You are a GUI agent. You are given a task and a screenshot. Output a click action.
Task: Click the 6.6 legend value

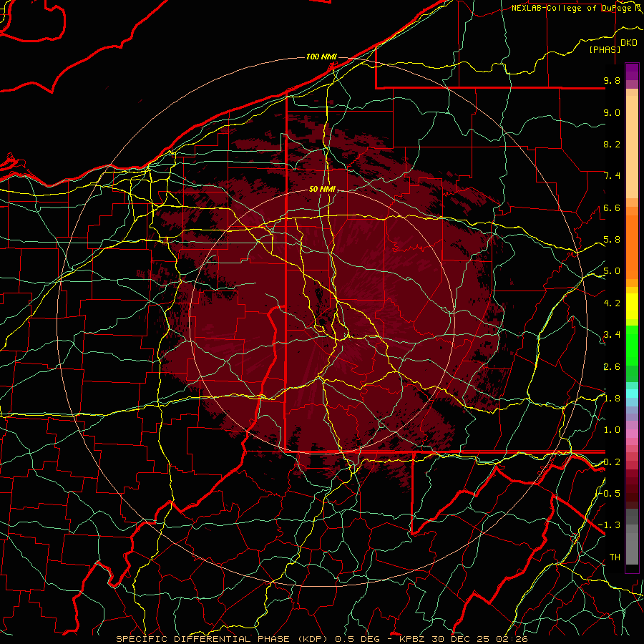pyautogui.click(x=612, y=208)
